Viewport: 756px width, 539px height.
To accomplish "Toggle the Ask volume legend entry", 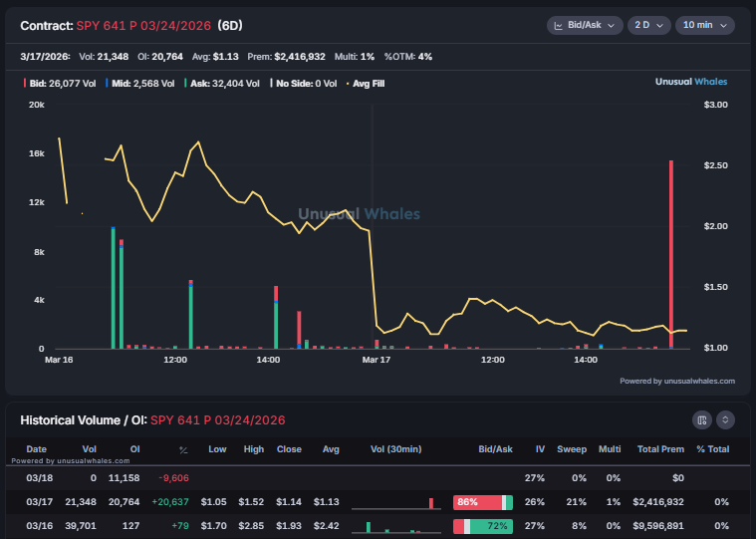I will pos(222,84).
